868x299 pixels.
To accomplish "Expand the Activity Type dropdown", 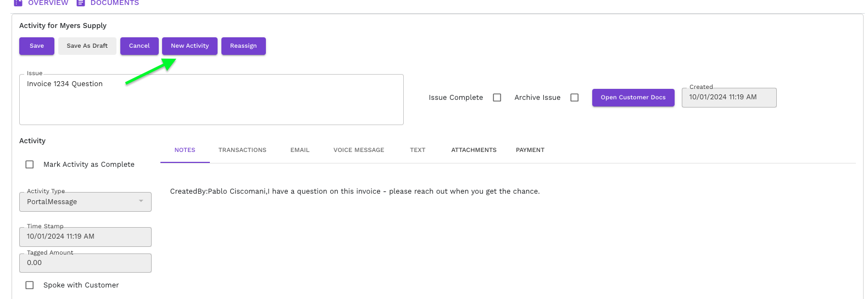I will [85, 202].
